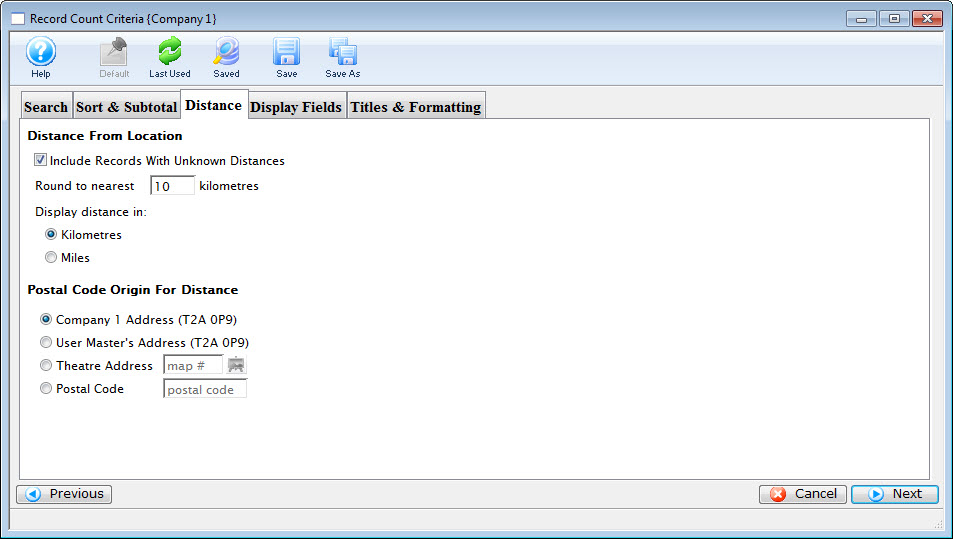Switch to the Search tab
Viewport: 953px width, 539px height.
click(46, 107)
